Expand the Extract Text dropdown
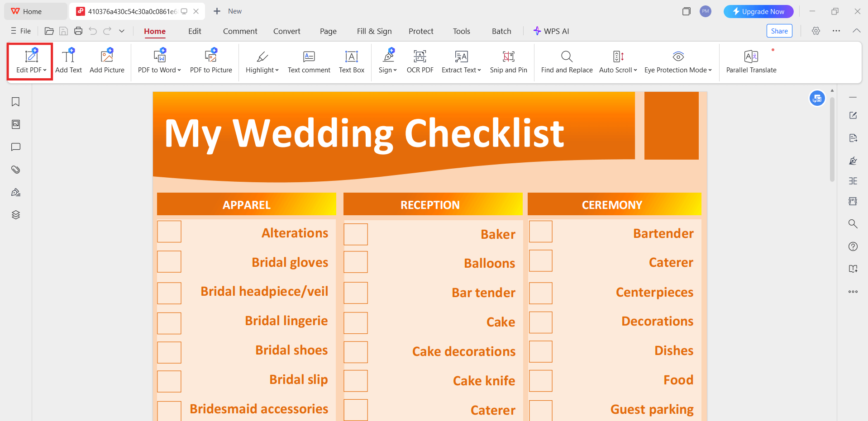Image resolution: width=868 pixels, height=421 pixels. point(479,70)
